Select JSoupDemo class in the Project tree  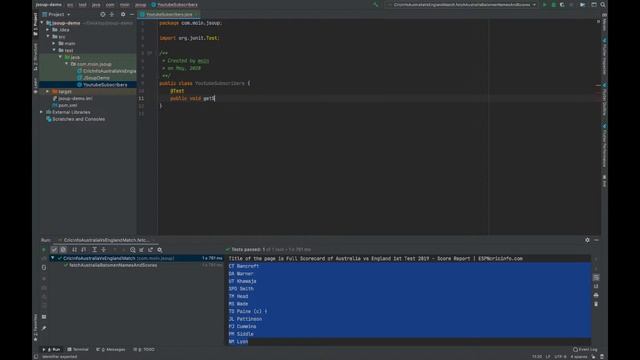tap(93, 78)
